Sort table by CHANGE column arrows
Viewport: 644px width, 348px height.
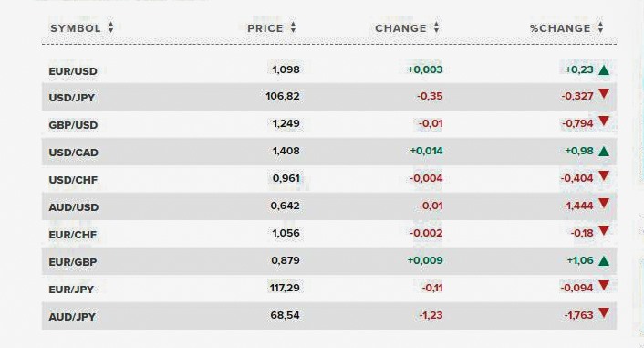coord(436,27)
